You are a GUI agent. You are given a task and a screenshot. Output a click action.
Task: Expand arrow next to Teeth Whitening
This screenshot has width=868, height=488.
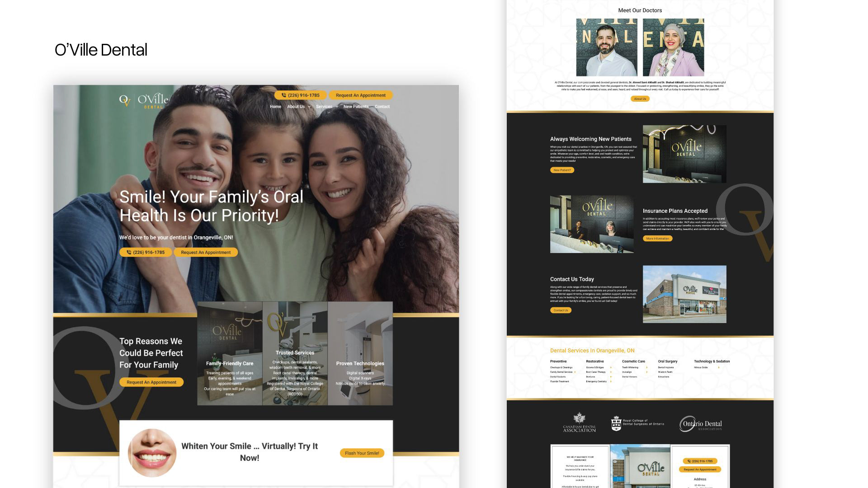point(646,367)
